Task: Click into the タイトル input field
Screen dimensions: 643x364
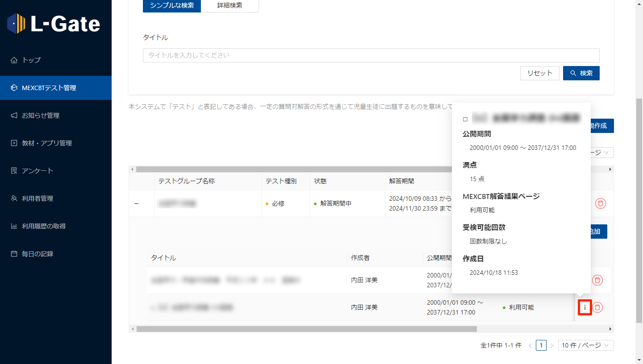Action: [x=371, y=55]
